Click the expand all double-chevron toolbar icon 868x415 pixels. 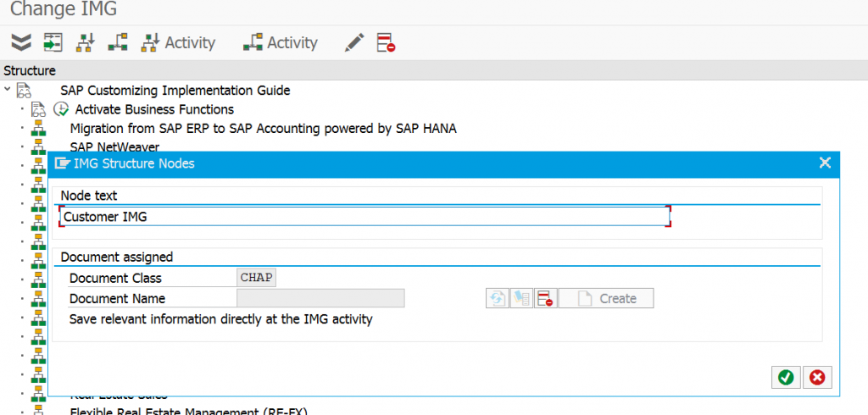pyautogui.click(x=21, y=42)
